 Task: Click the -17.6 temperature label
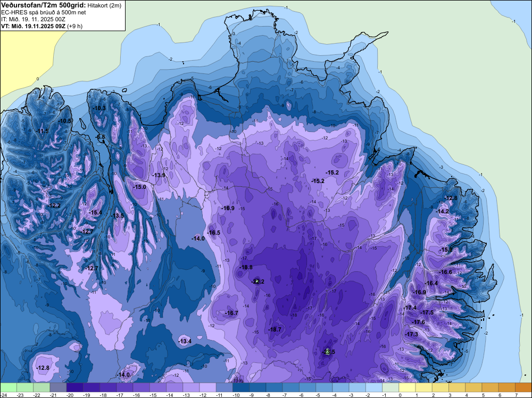coord(418,322)
